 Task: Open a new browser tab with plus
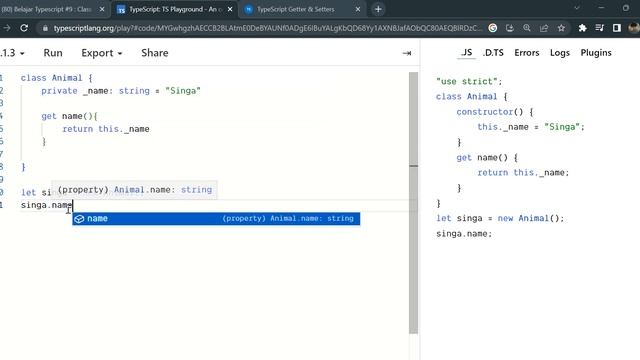(x=378, y=9)
